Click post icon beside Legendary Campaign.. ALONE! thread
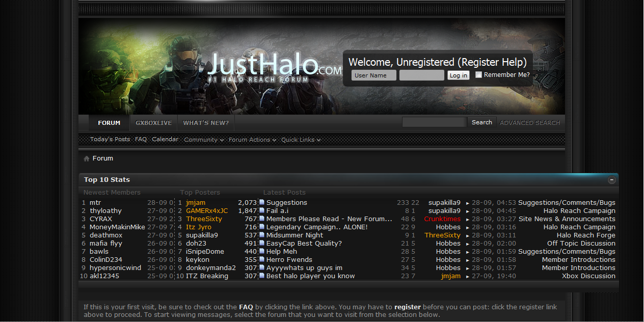Screen dimensions: 644x322 coord(262,227)
